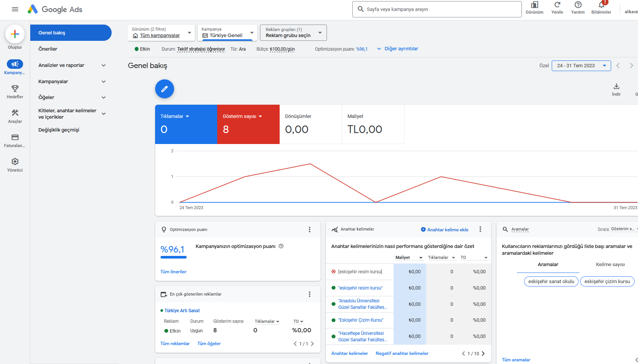Open Reklam grubu seçin dropdown
The height and width of the screenshot is (364, 638).
point(293,33)
